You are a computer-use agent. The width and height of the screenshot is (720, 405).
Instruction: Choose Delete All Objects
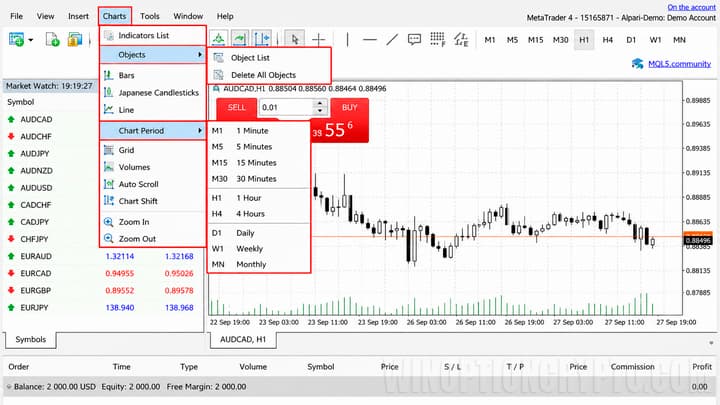pyautogui.click(x=269, y=75)
